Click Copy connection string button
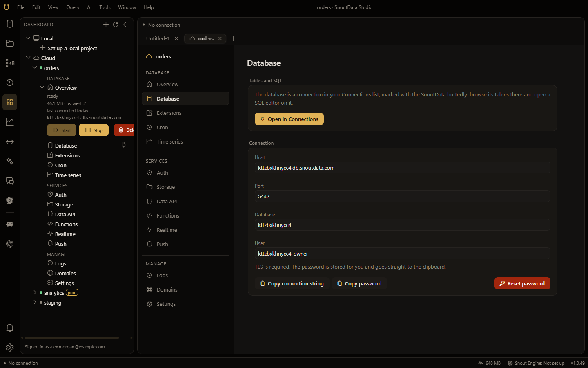 [x=292, y=283]
